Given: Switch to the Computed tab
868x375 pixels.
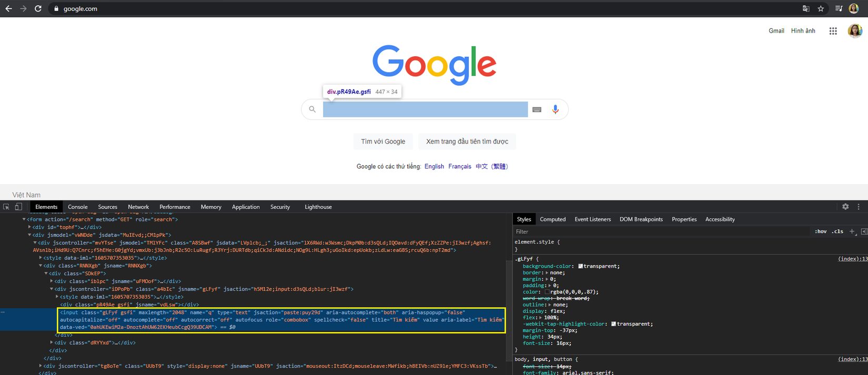Looking at the screenshot, I should 553,219.
